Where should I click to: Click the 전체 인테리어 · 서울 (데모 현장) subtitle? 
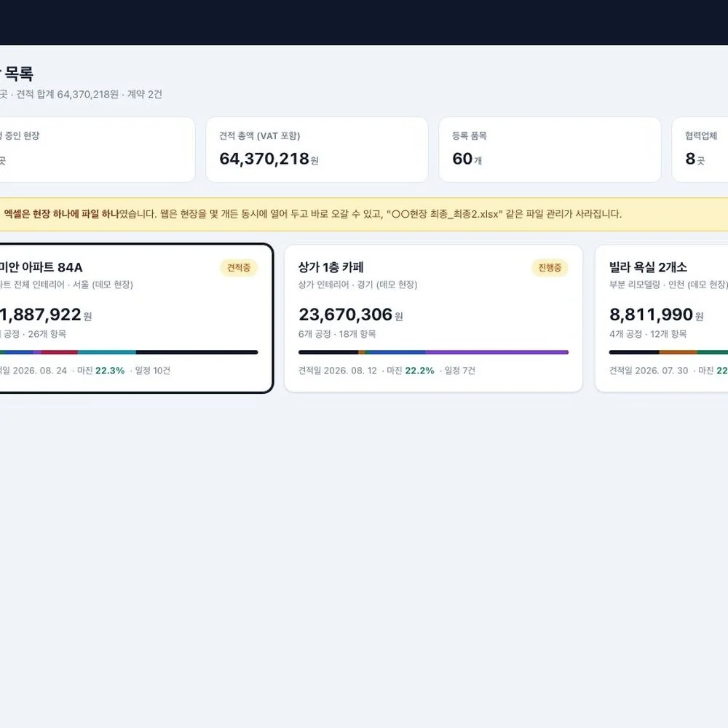point(74,285)
